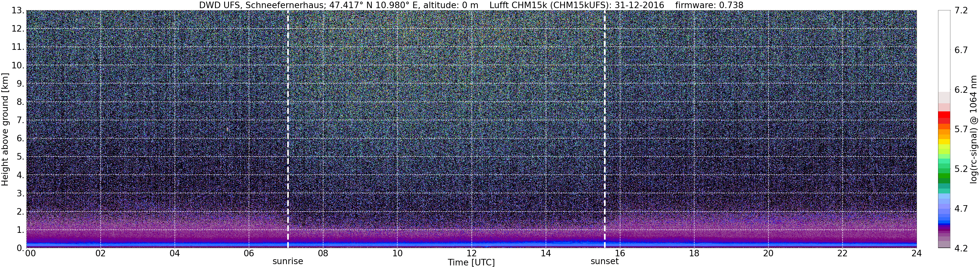Select the 'sunrise' label below the axis
The height and width of the screenshot is (269, 980).
point(288,262)
